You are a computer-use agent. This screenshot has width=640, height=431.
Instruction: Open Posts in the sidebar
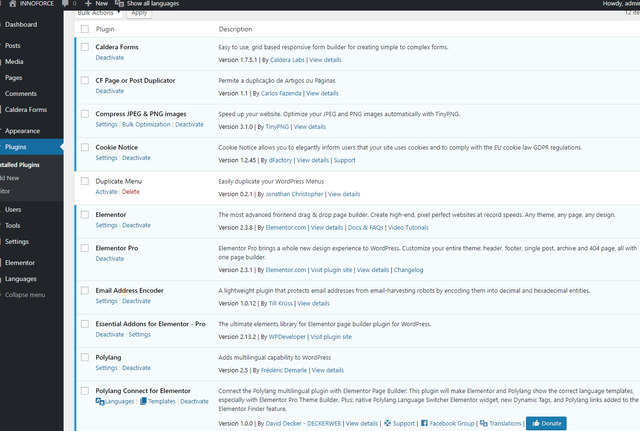click(x=13, y=46)
